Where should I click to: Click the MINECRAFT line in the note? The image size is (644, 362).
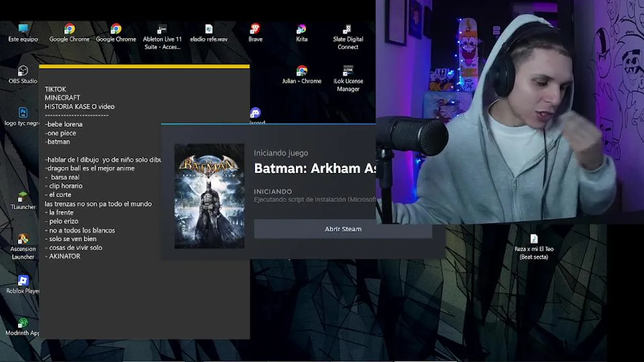click(x=62, y=98)
